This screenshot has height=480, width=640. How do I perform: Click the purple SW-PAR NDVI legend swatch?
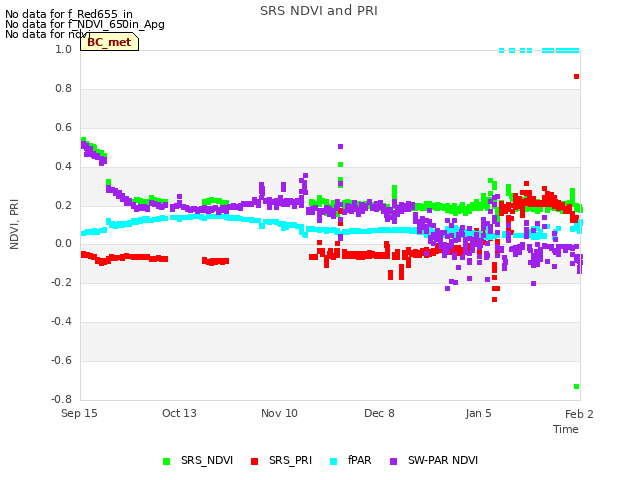(394, 461)
